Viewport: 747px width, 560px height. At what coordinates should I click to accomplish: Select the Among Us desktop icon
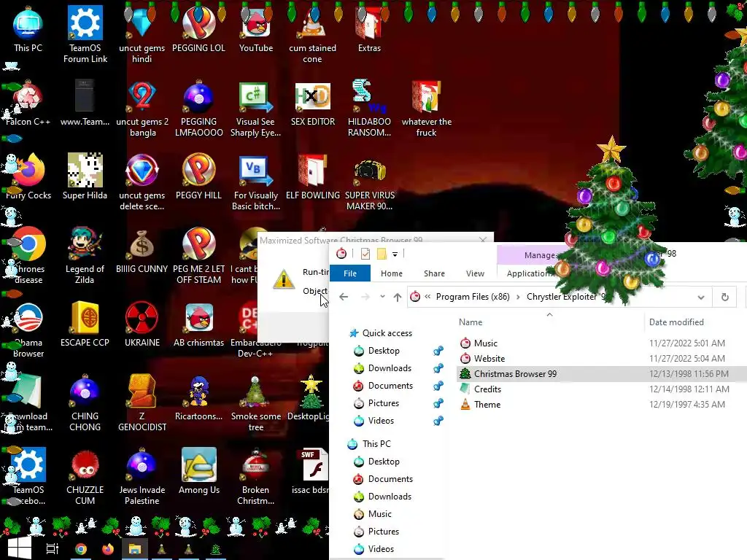(198, 472)
